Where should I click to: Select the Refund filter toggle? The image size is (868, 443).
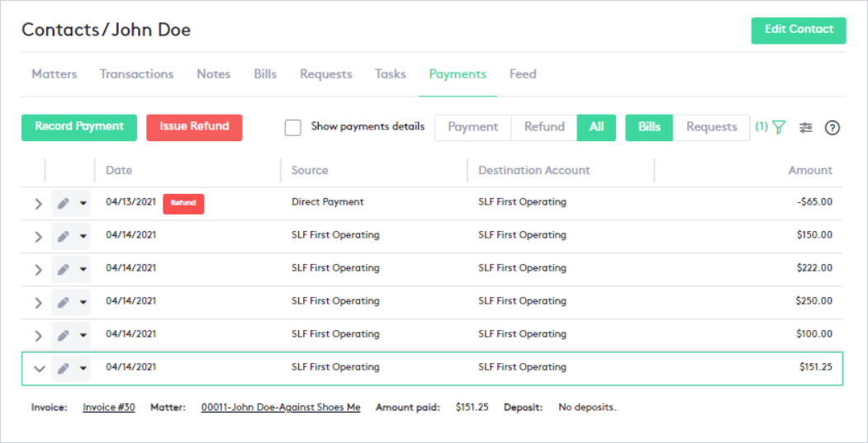click(x=544, y=127)
